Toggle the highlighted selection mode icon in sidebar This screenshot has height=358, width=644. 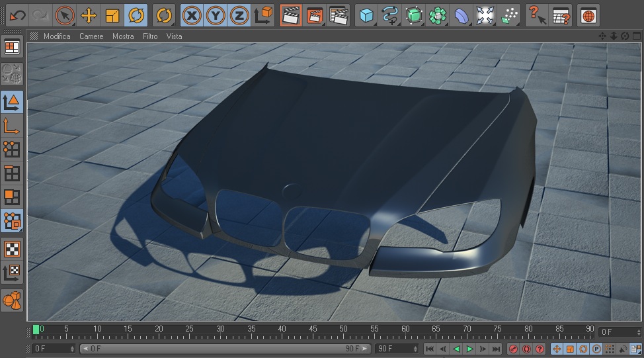pyautogui.click(x=12, y=221)
